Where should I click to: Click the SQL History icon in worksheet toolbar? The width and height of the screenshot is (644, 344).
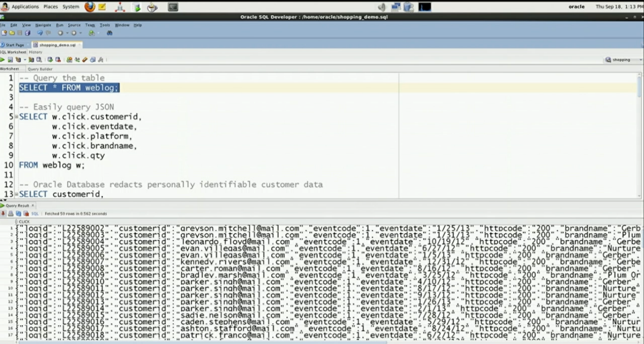tap(92, 59)
